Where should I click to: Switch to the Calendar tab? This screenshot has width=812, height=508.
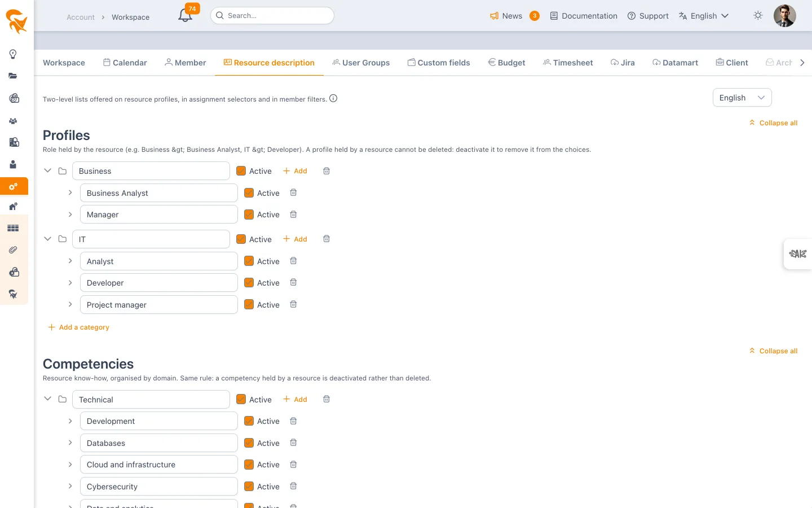(125, 63)
